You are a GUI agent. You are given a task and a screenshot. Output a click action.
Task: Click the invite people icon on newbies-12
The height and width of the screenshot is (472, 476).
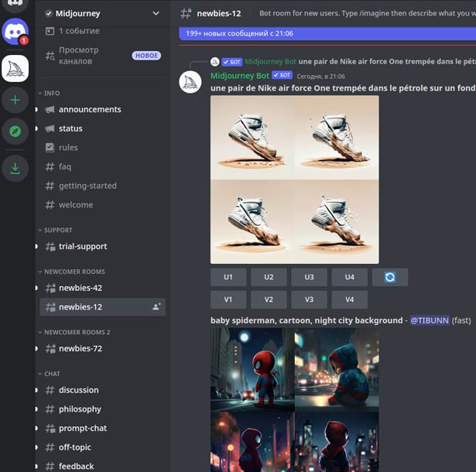click(156, 306)
